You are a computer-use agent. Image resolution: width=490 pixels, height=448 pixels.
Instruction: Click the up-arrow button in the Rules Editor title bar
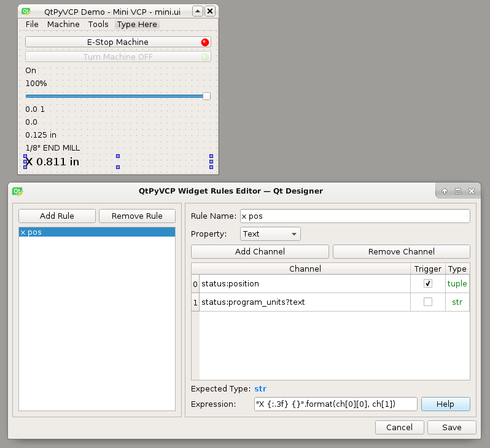tap(445, 191)
